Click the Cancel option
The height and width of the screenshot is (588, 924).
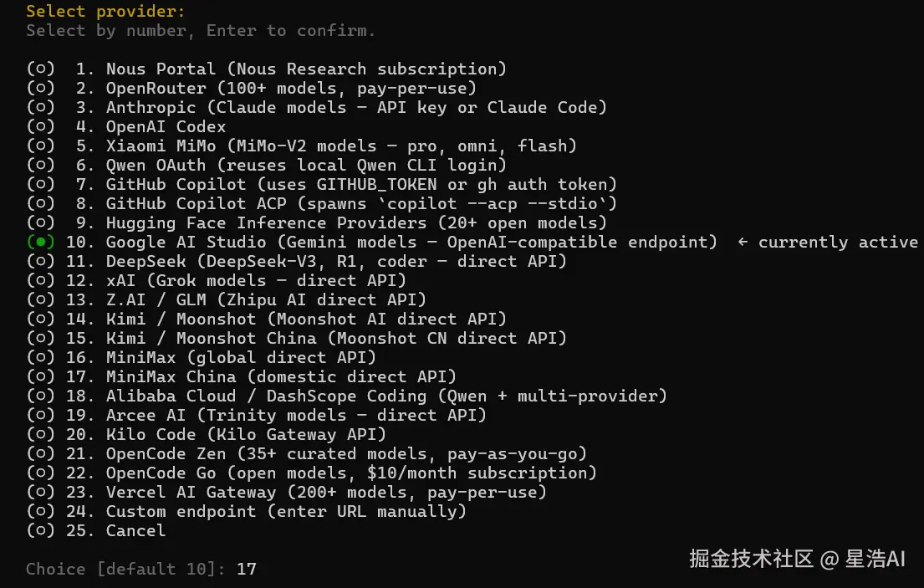(135, 530)
